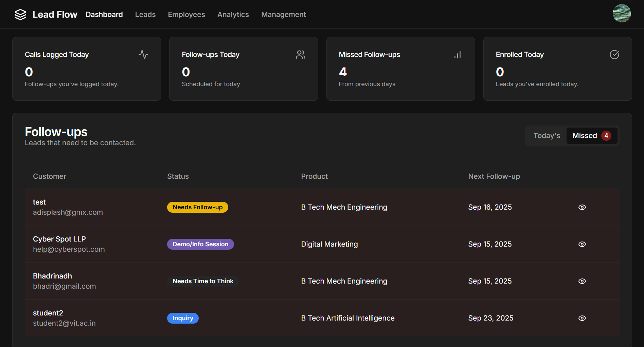Select the Demo/Info Session badge
The width and height of the screenshot is (644, 347).
[x=200, y=244]
